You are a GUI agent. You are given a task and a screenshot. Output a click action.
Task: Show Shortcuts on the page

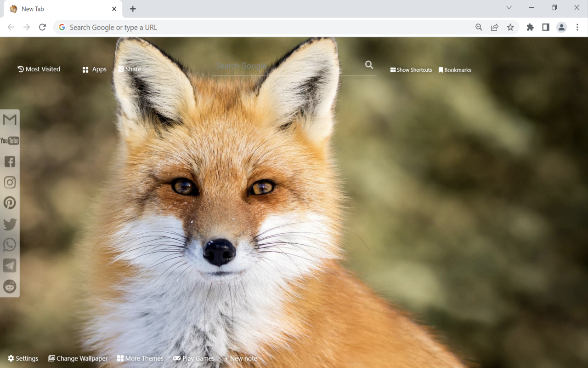coord(411,70)
